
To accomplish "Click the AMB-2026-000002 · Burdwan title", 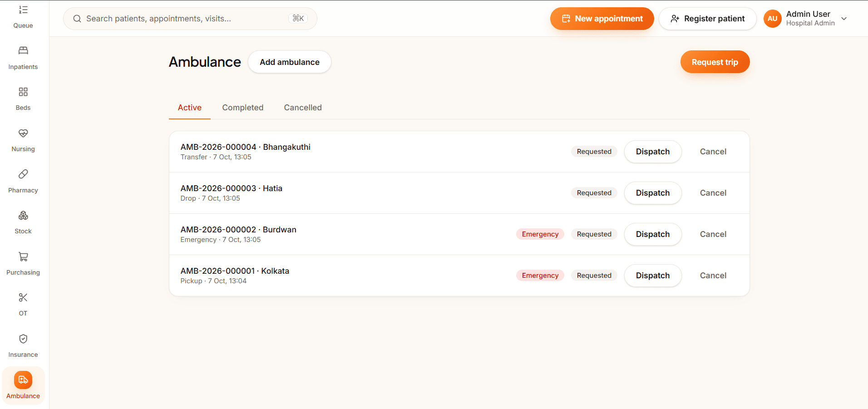I will (238, 230).
